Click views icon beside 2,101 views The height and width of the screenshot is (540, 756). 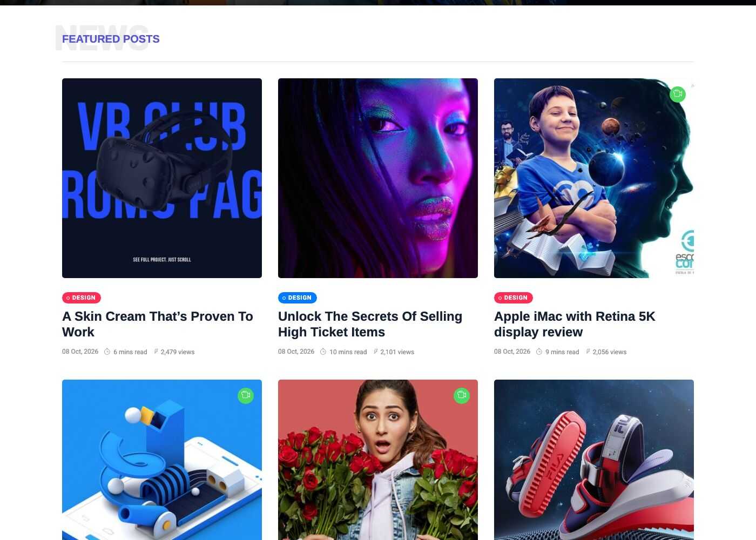point(376,352)
